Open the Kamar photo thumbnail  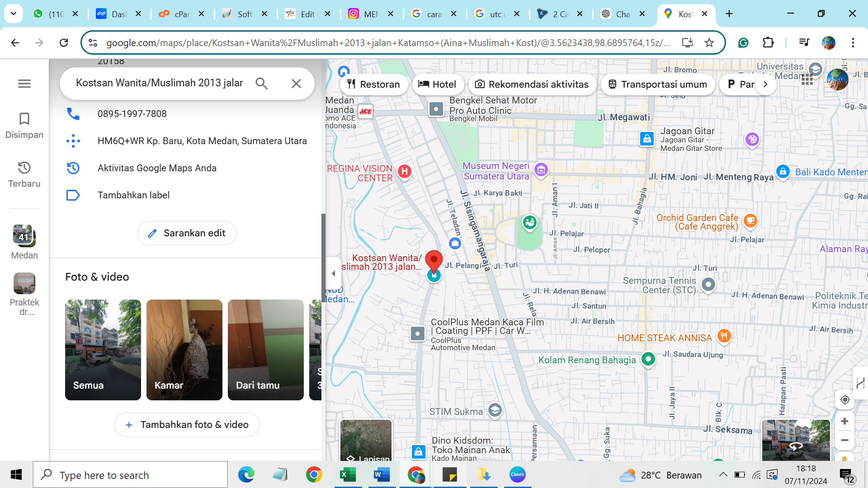[x=184, y=350]
